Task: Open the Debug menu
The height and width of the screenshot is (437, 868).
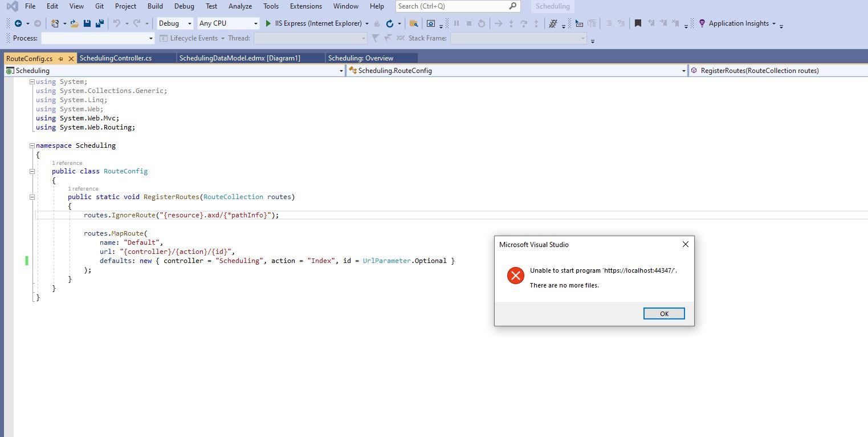Action: point(184,6)
